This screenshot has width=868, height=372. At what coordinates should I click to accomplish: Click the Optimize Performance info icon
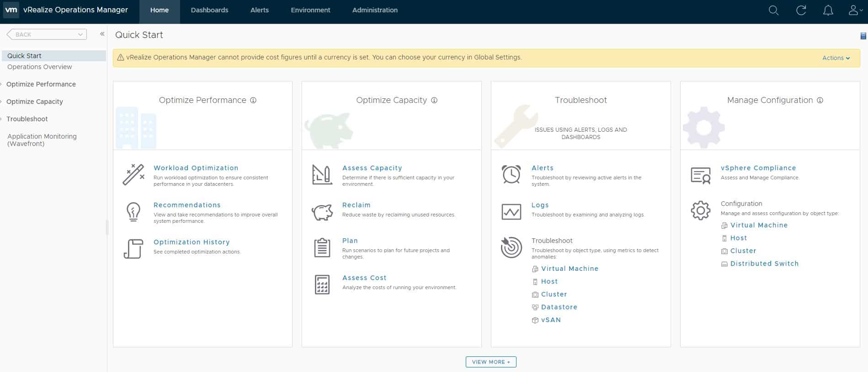(253, 100)
